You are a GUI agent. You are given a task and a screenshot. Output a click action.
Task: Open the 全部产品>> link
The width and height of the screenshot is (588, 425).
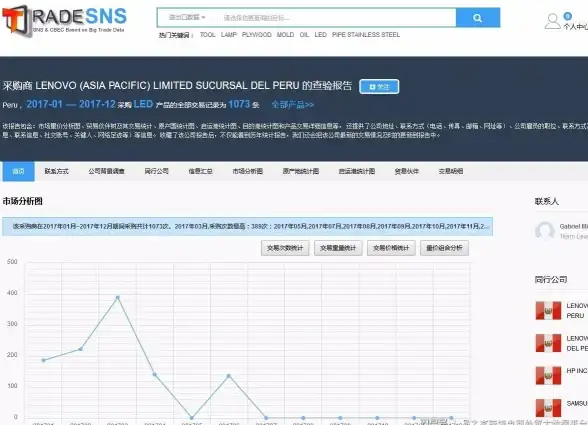click(x=292, y=105)
